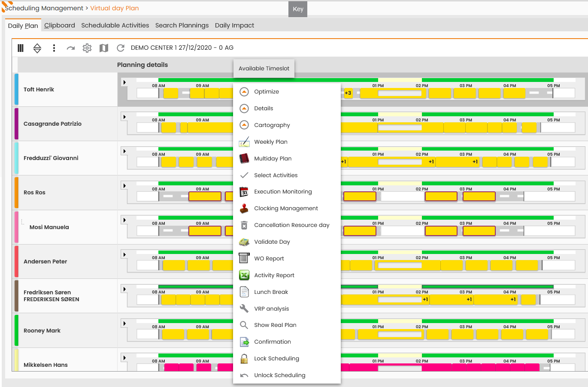Switch to the Clipboard tab

click(x=60, y=25)
